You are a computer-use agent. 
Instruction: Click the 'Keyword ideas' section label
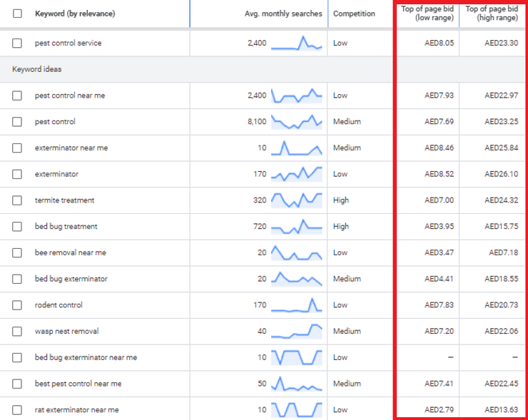click(x=36, y=69)
